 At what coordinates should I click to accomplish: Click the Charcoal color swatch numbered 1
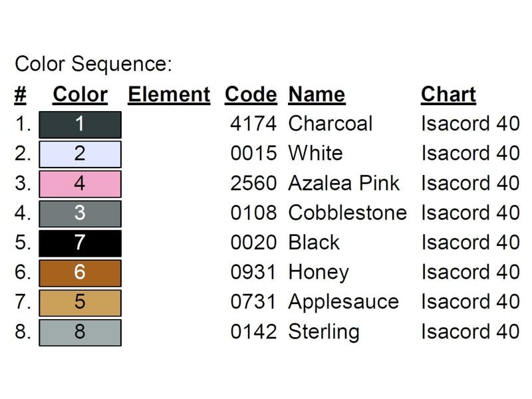pos(80,124)
